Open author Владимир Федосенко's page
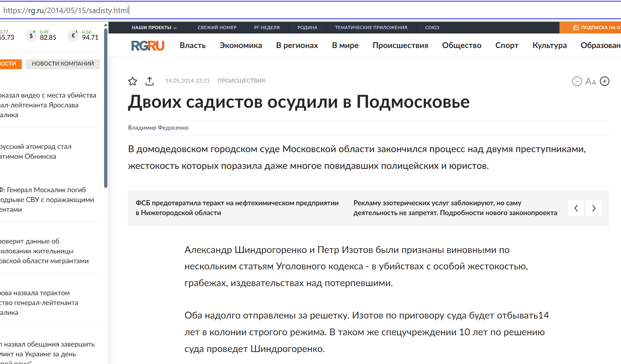 [x=158, y=128]
